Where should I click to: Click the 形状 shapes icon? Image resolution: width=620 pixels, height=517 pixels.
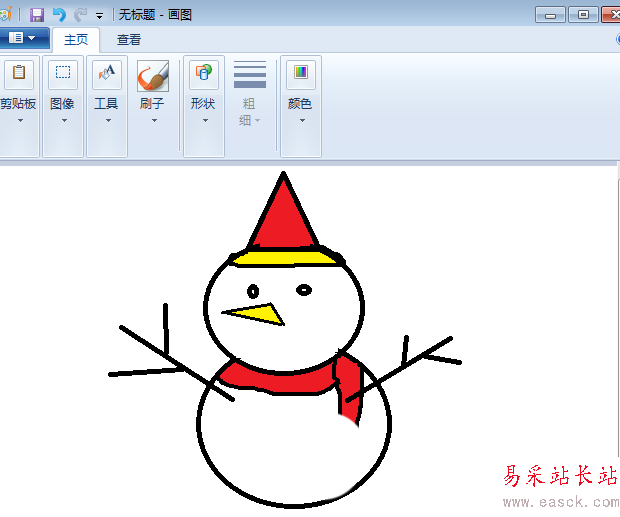click(204, 74)
